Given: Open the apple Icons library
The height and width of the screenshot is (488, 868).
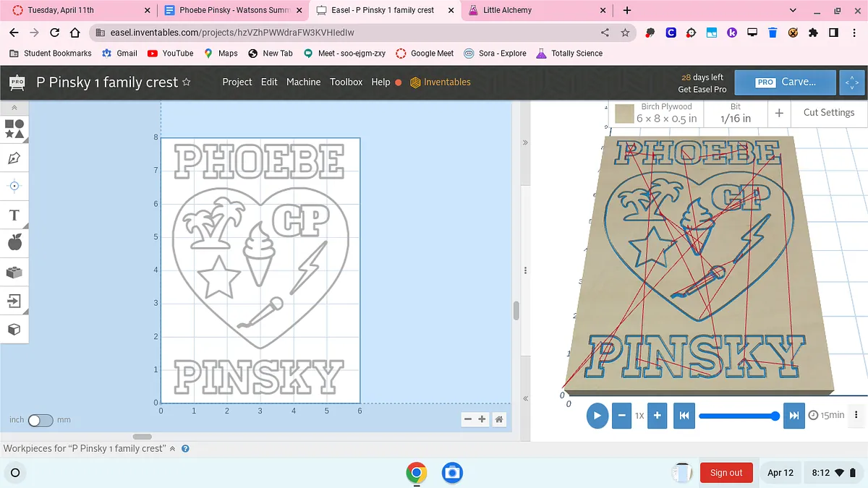Looking at the screenshot, I should (14, 243).
